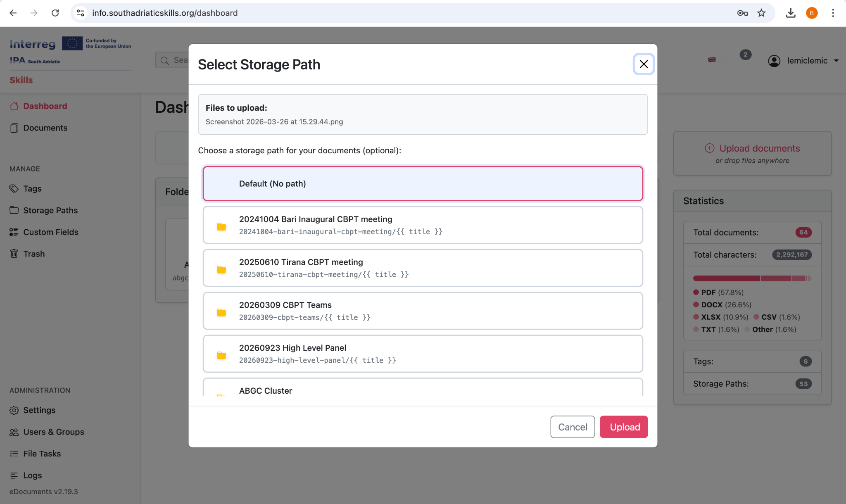The height and width of the screenshot is (504, 846).
Task: Click the Chrome profile avatar B
Action: (811, 13)
